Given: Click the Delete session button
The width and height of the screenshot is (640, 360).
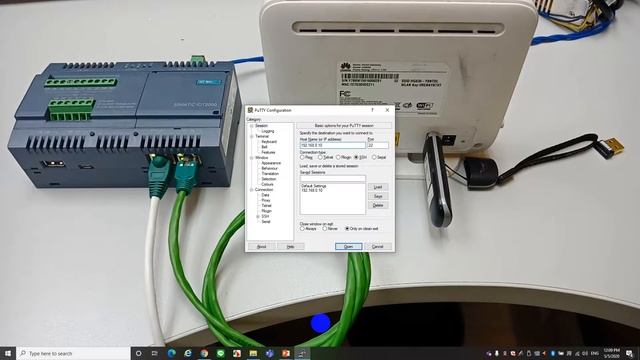Looking at the screenshot, I should (378, 205).
